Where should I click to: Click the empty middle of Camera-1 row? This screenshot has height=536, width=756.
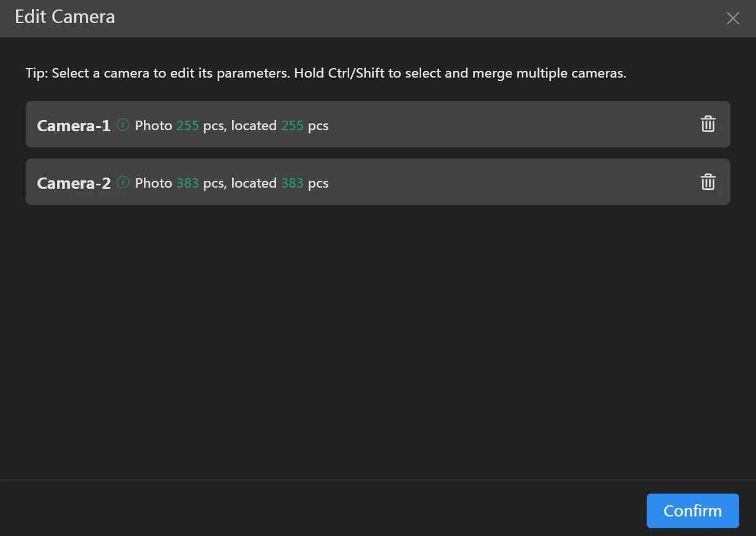coord(502,125)
